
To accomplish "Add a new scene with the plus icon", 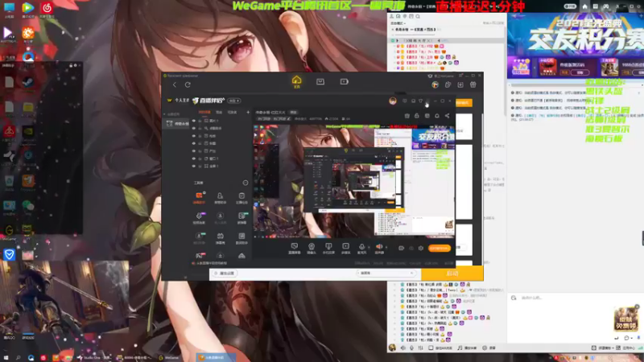I will pos(248,112).
